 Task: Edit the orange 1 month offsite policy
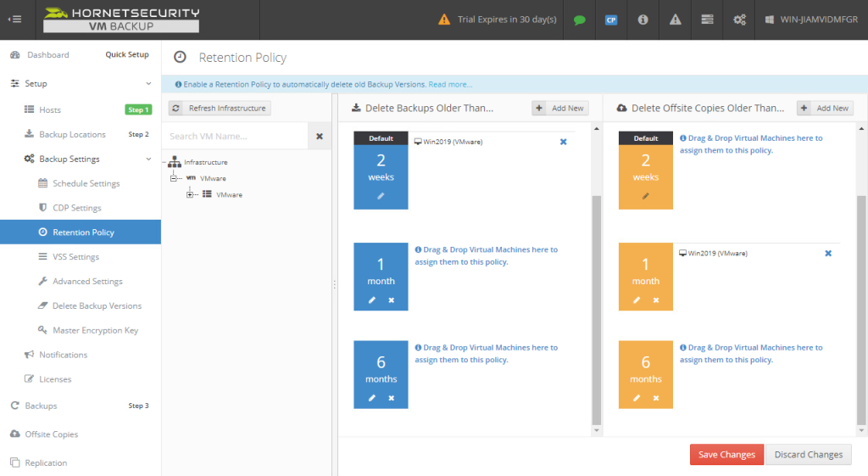click(637, 300)
